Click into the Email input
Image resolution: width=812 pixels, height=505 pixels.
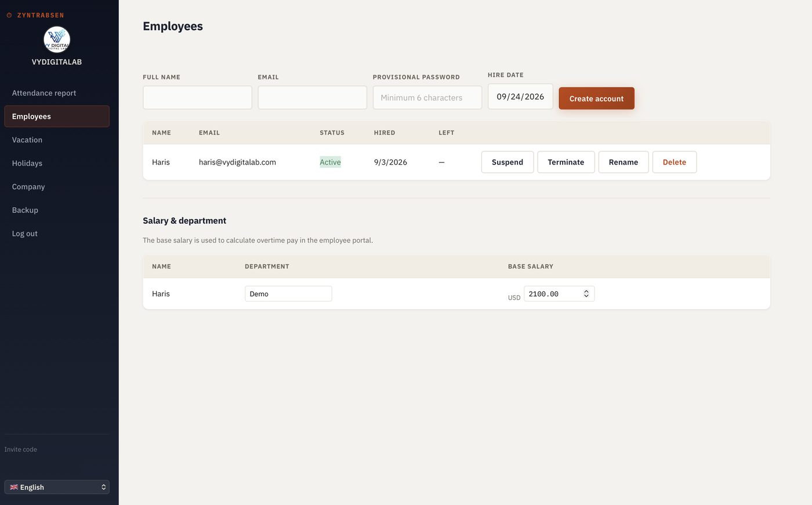click(x=312, y=97)
